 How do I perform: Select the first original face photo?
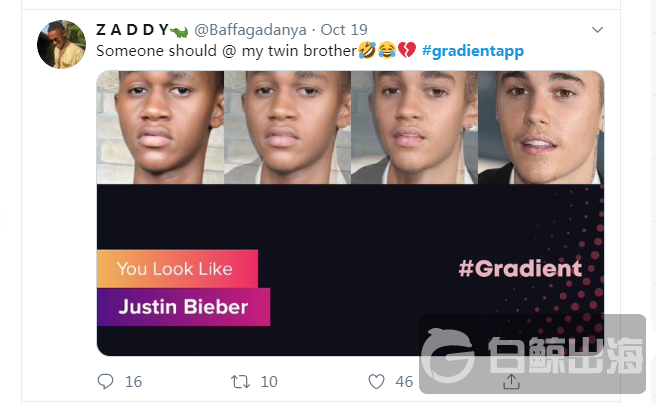click(x=160, y=128)
